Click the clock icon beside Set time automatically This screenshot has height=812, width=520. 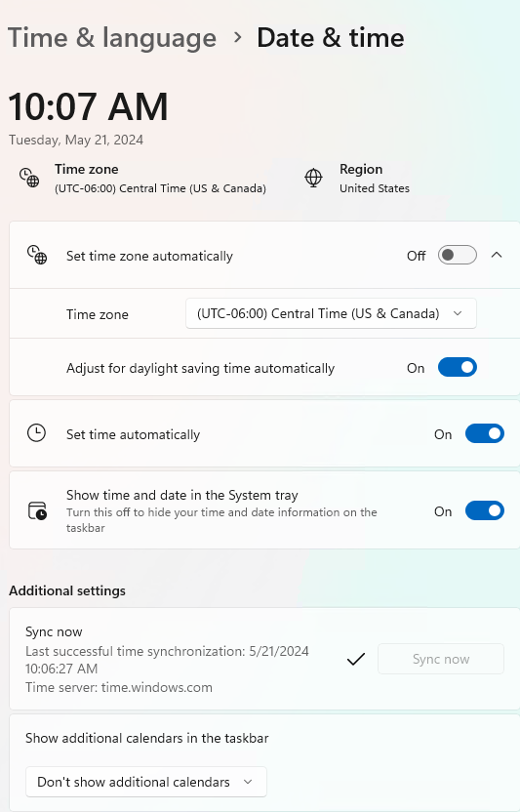click(36, 433)
